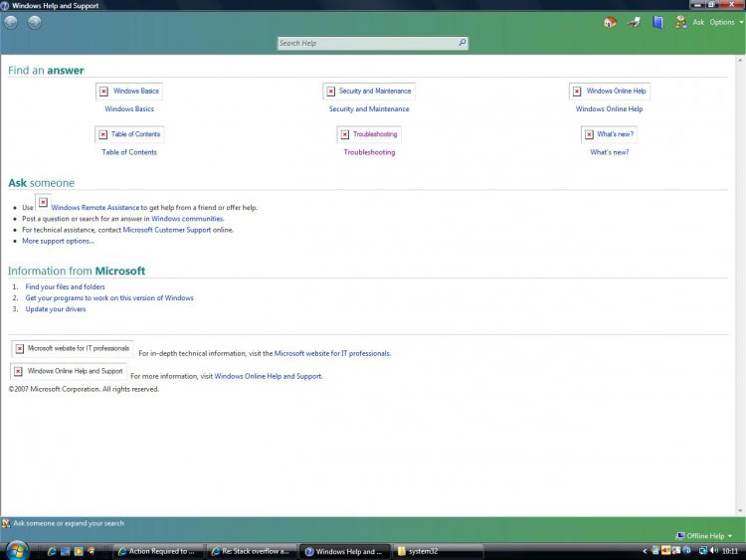Click Windows Online Help and Support image
This screenshot has width=746, height=560.
coord(69,371)
